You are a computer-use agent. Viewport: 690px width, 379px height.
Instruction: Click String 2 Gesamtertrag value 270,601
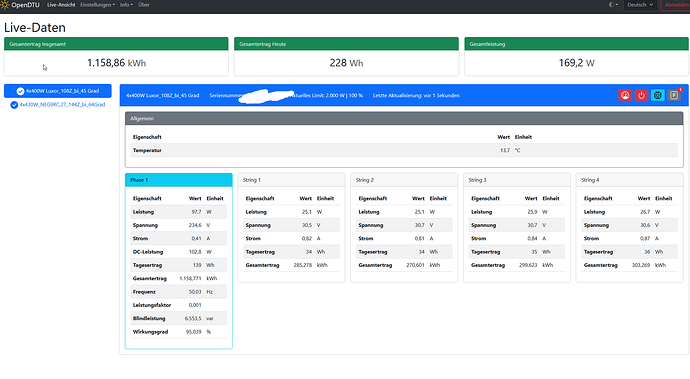(x=415, y=265)
